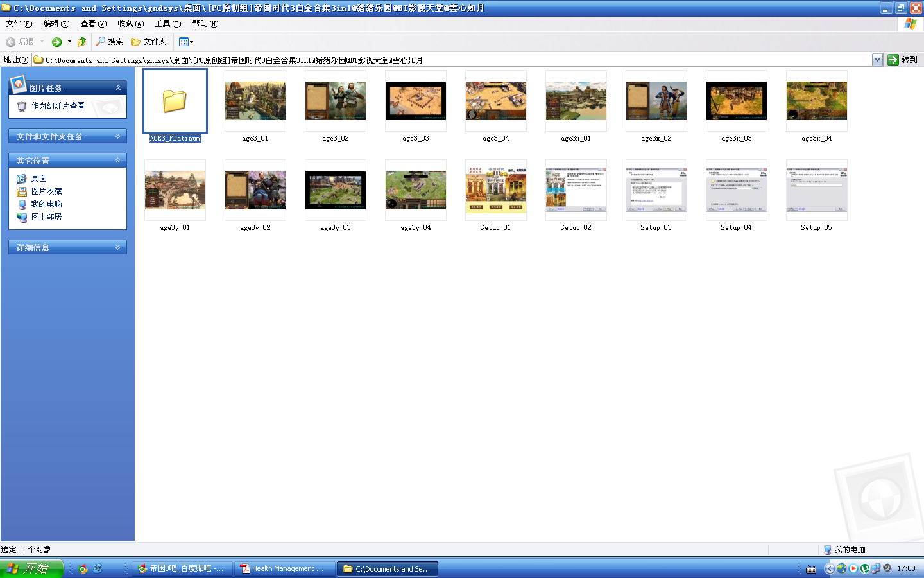The width and height of the screenshot is (924, 578).
Task: Switch to Health Management taskbar window
Action: 284,568
